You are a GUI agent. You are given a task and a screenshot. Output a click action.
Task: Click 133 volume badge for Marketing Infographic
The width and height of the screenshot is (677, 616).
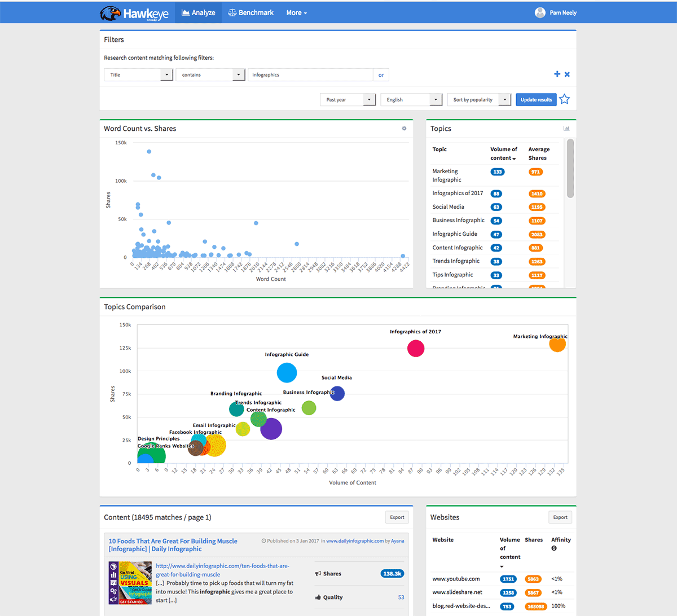tap(497, 172)
